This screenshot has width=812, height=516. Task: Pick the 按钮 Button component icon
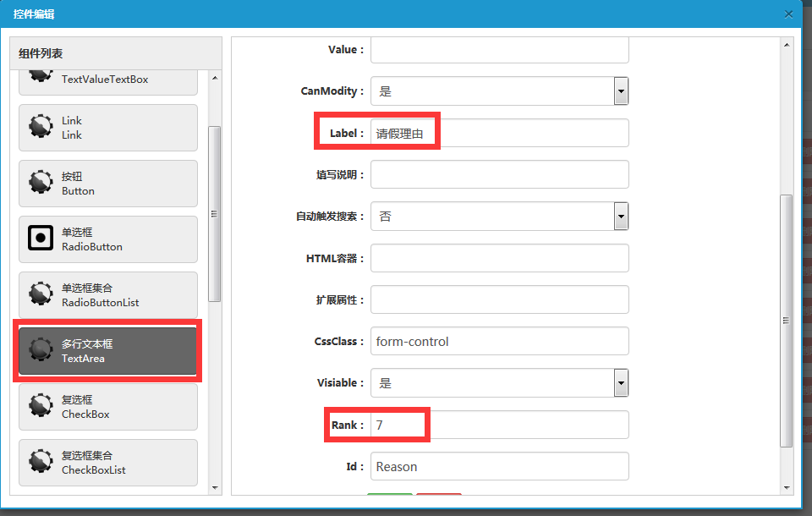coord(41,182)
